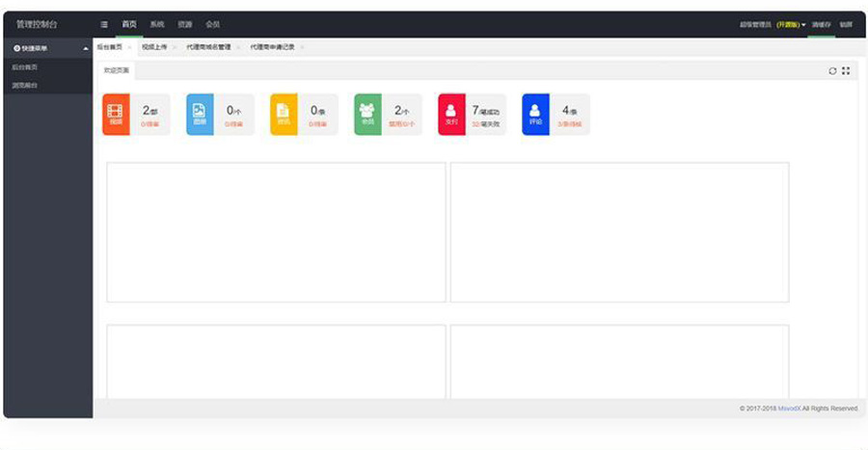Click the dark blue comments (评论) stat icon
868x450 pixels.
[x=535, y=115]
